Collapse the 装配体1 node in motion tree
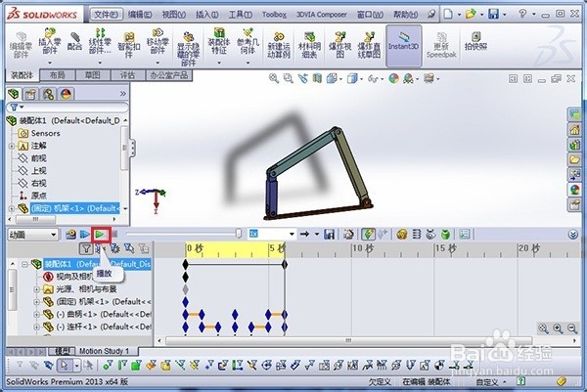 tap(24, 265)
